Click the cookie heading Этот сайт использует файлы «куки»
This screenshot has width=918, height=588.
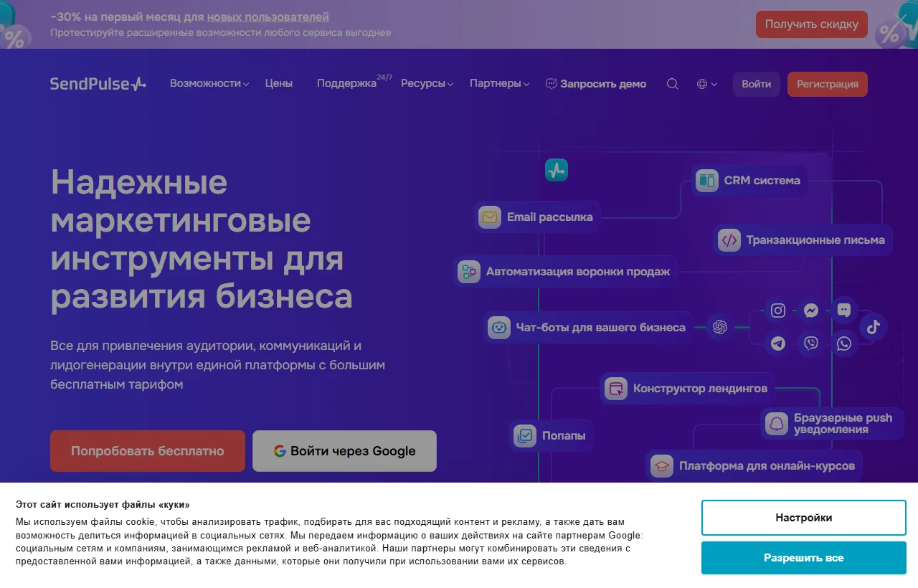pos(103,505)
